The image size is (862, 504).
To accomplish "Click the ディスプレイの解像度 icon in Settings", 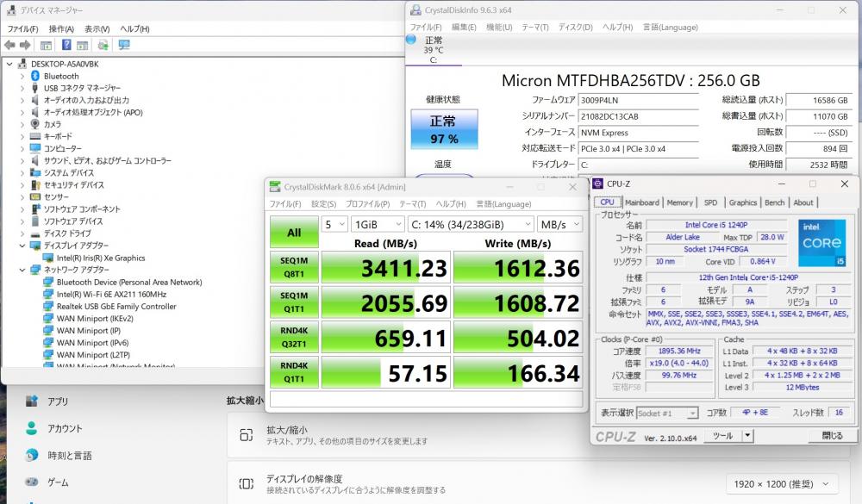I will [x=247, y=483].
